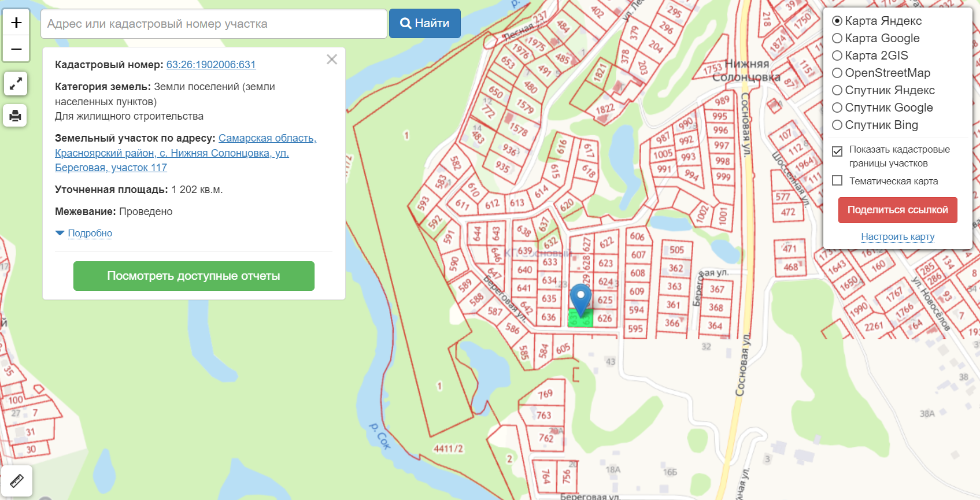980x500 pixels.
Task: Toggle fullscreen map view
Action: [x=16, y=83]
